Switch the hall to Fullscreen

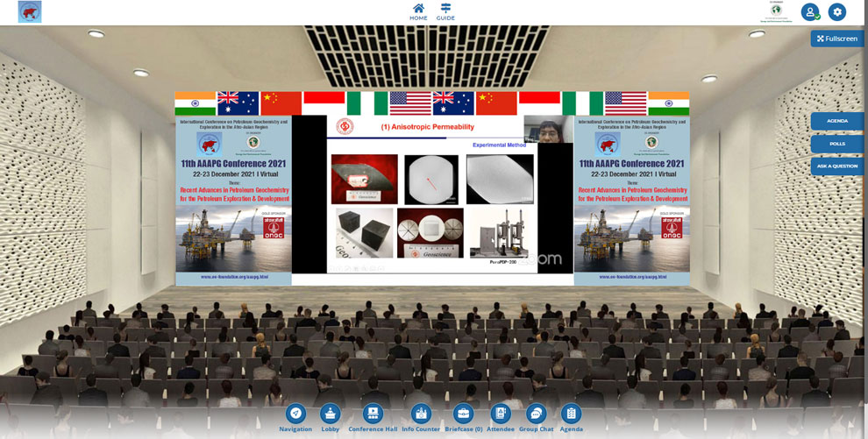coord(837,39)
